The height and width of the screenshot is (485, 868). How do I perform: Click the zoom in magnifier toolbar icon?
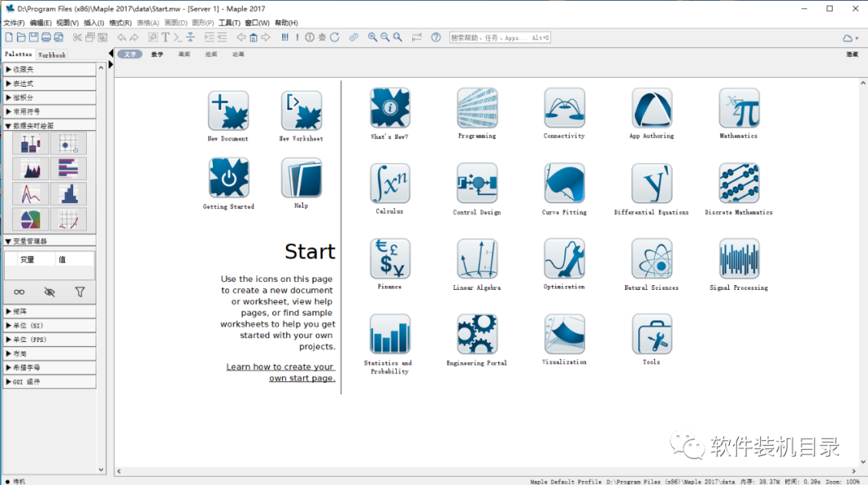pyautogui.click(x=373, y=38)
